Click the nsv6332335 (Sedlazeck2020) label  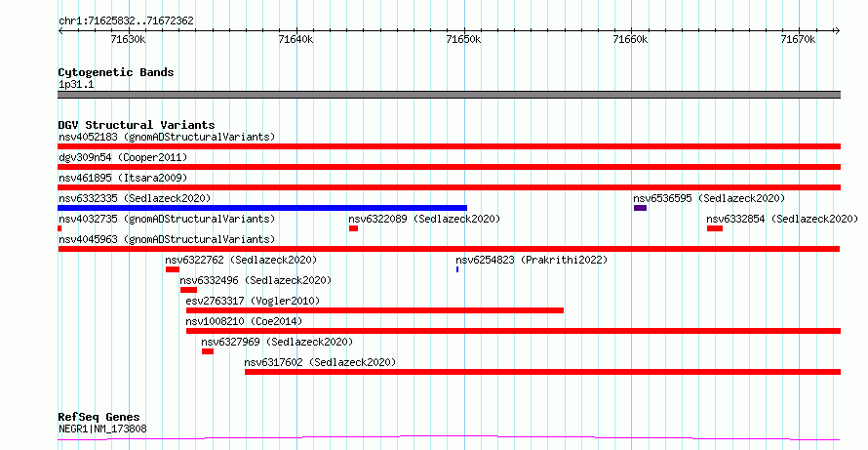[x=135, y=198]
